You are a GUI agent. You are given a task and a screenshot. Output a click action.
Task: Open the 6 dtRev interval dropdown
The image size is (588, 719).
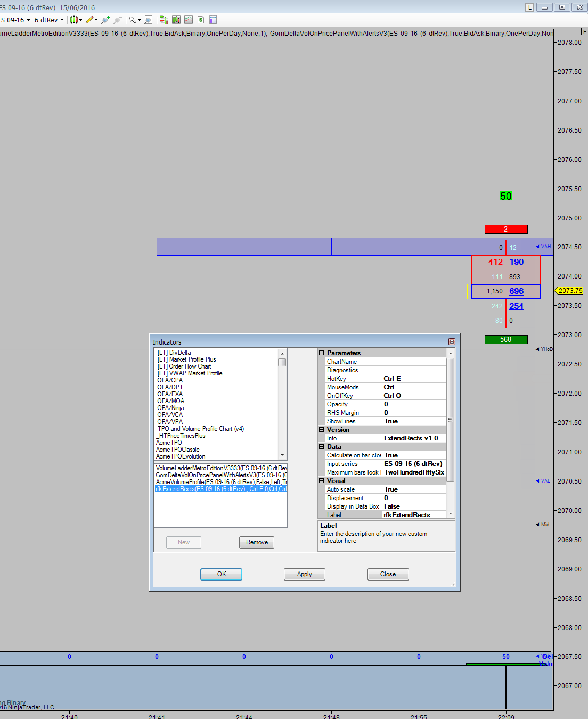48,20
